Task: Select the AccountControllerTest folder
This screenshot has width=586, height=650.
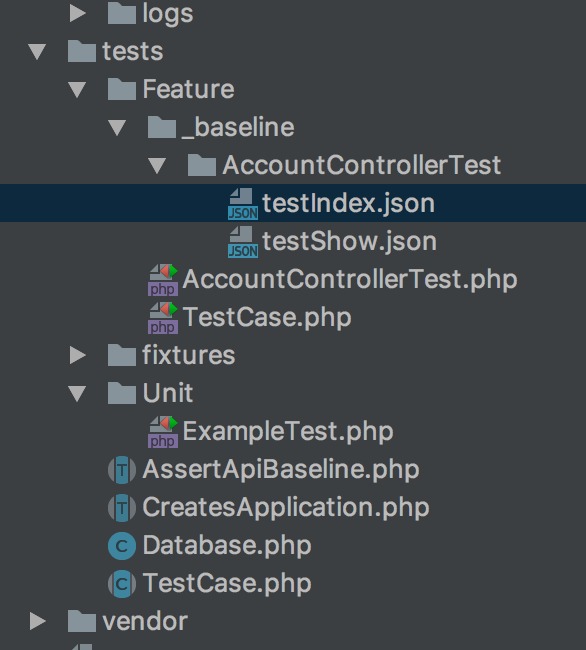Action: (362, 165)
